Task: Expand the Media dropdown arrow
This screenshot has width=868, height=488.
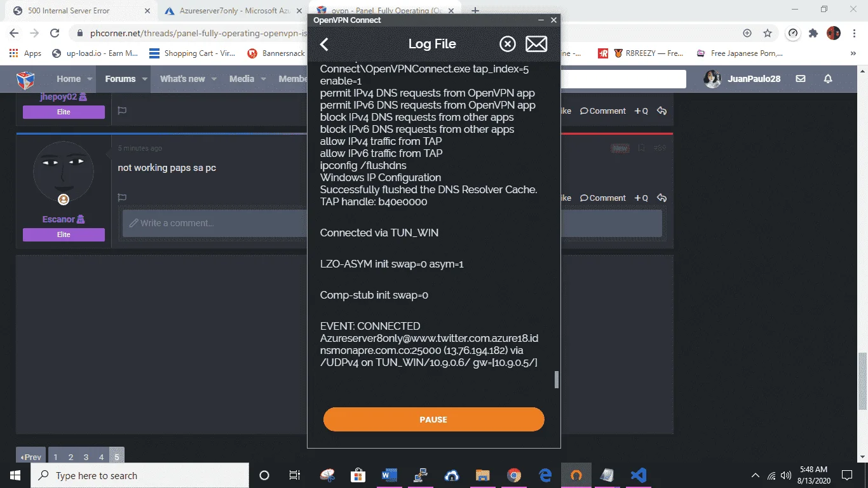Action: pyautogui.click(x=263, y=79)
